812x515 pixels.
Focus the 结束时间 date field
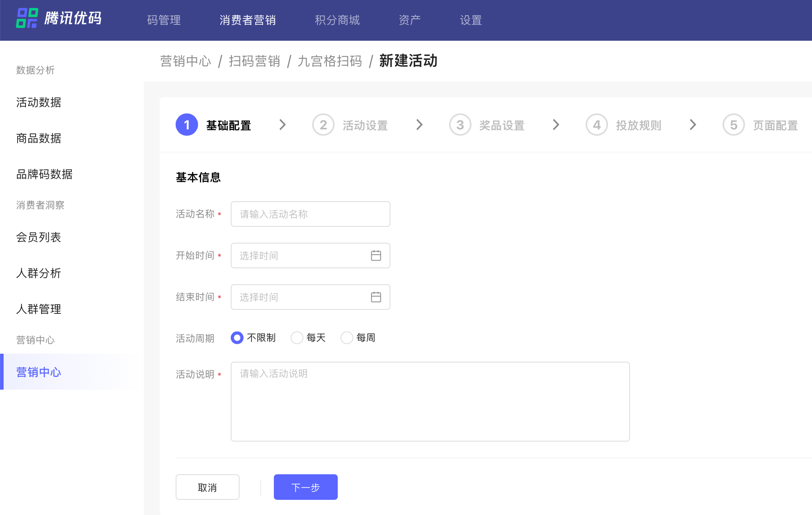click(311, 297)
